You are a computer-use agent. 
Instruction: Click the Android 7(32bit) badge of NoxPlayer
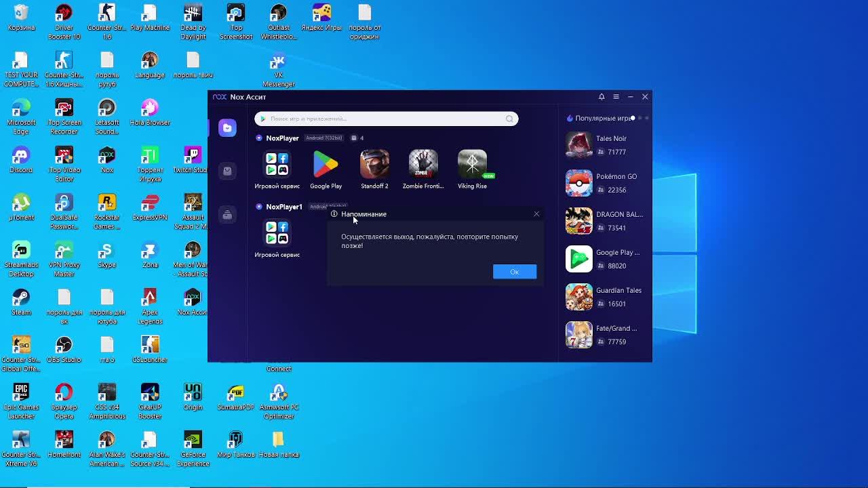(324, 138)
